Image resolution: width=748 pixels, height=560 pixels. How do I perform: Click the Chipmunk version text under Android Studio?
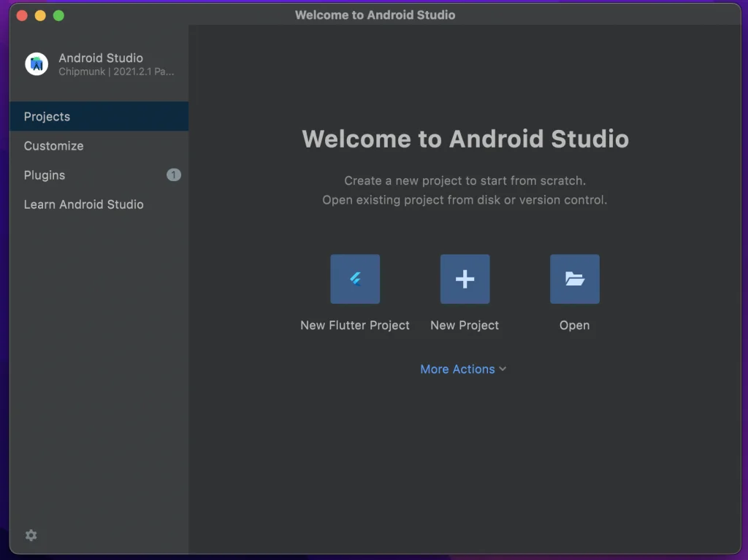click(x=116, y=72)
